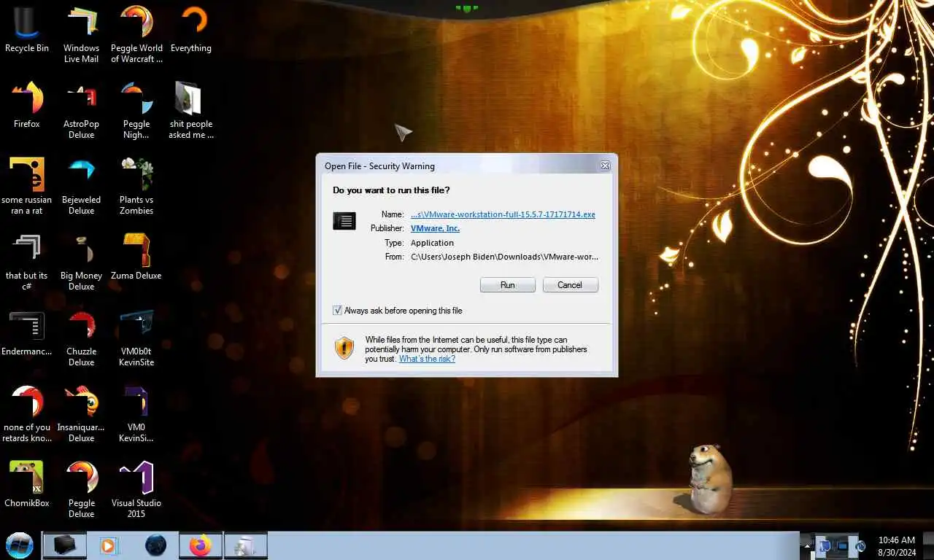This screenshot has height=560, width=934.
Task: Switch to Firefox in the taskbar
Action: click(x=200, y=545)
